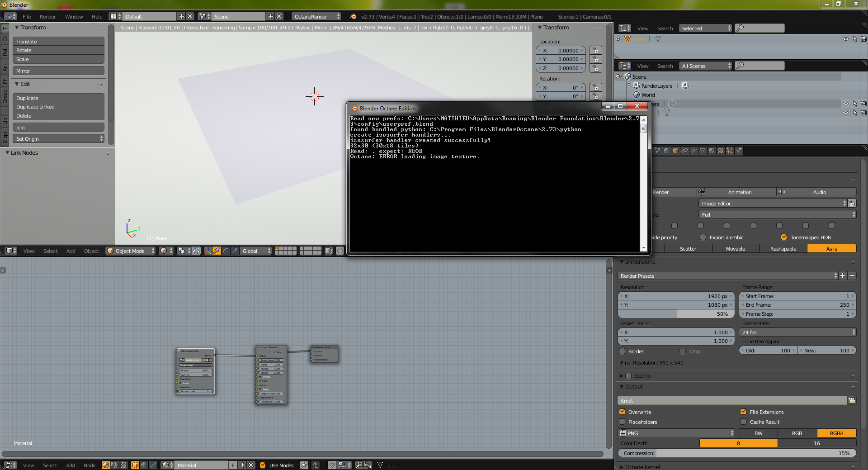Open the Modifiers wrench icon
Image resolution: width=868 pixels, height=470 pixels.
[x=693, y=151]
